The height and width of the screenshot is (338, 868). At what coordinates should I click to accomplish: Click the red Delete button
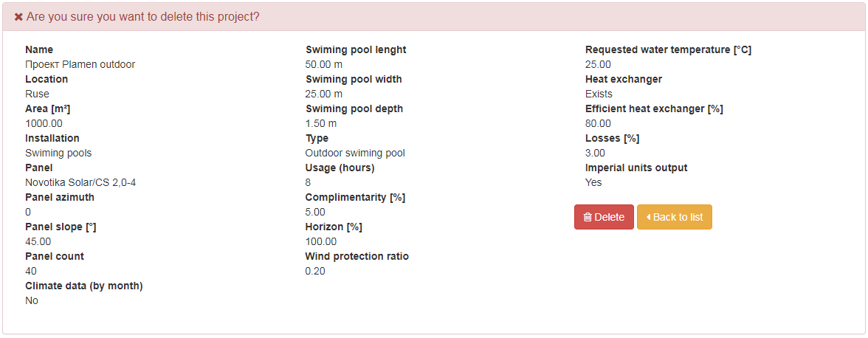[604, 217]
